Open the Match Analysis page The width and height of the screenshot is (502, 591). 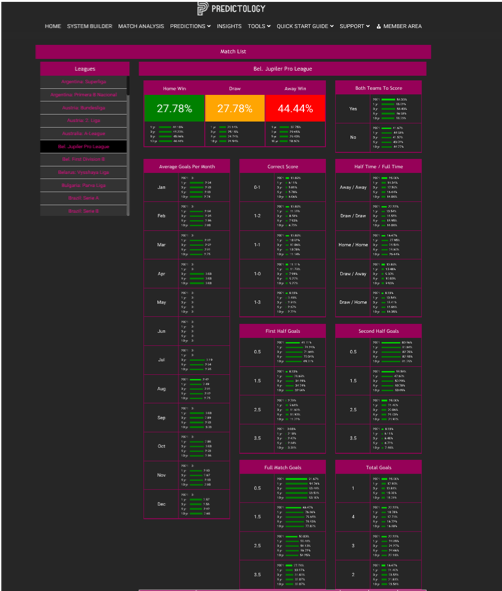pos(141,26)
